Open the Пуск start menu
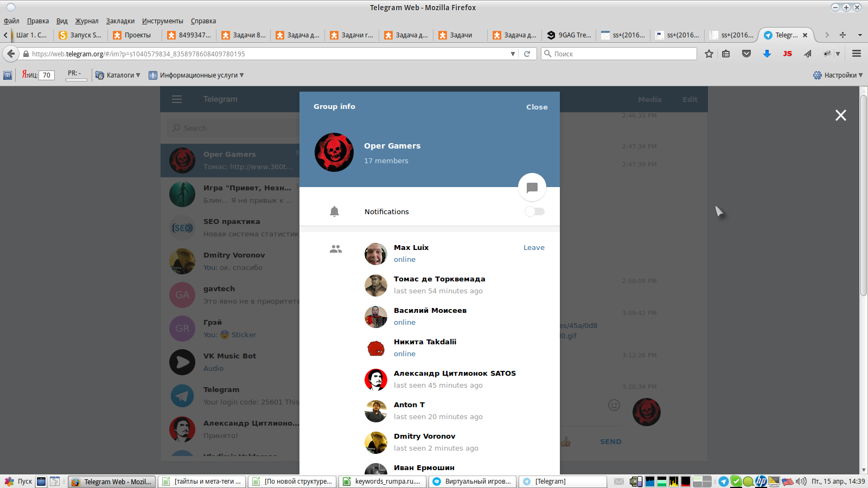Viewport: 868px width, 488px height. click(18, 481)
